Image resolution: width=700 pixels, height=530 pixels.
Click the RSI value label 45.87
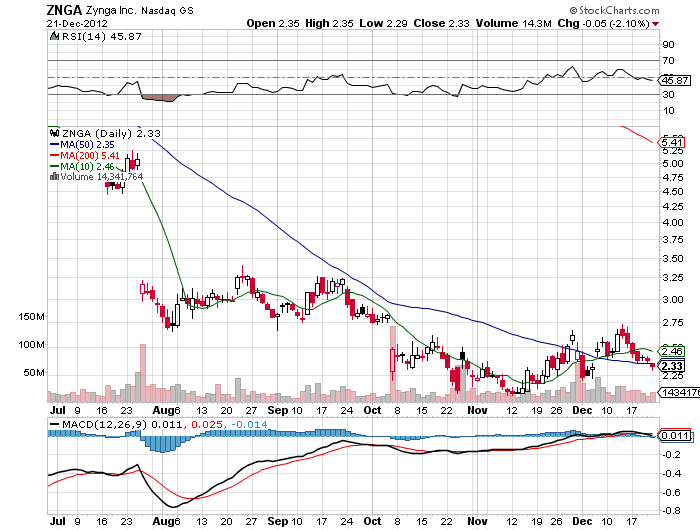tap(675, 80)
